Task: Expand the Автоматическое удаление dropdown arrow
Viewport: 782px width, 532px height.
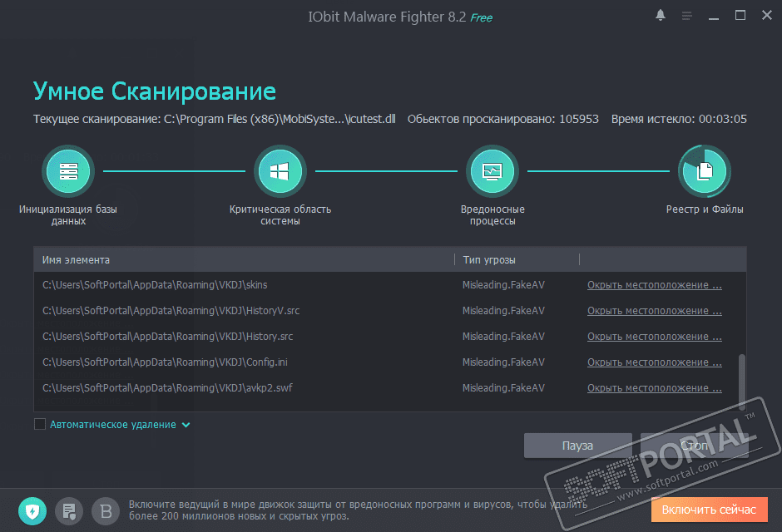Action: (186, 425)
